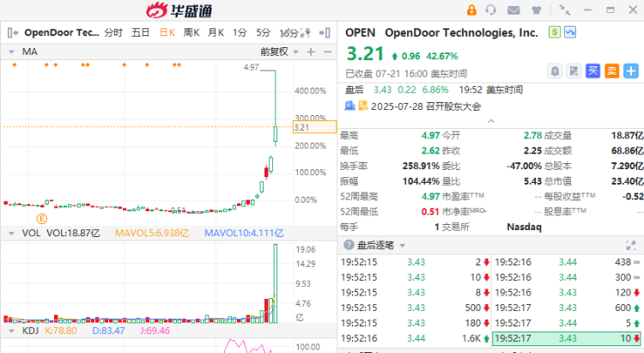This screenshot has width=644, height=353.
Task: Expand the MA indicator dropdown triangle
Action: 11,52
